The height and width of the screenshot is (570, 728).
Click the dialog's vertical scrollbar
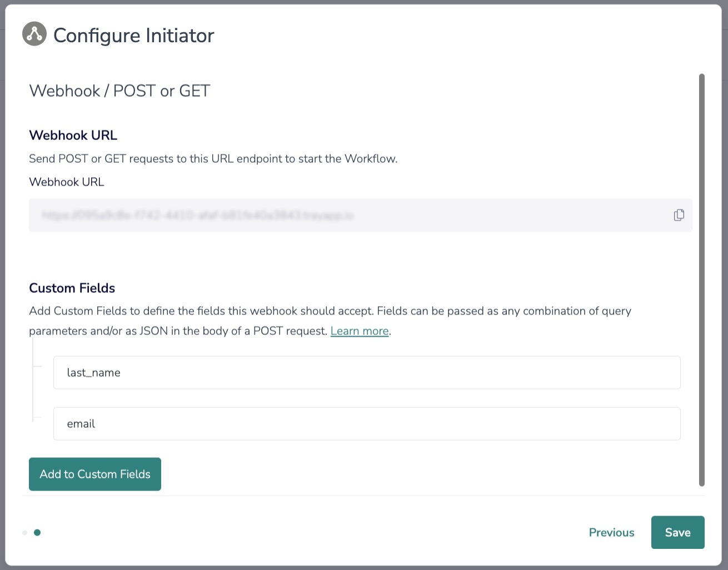point(701,280)
